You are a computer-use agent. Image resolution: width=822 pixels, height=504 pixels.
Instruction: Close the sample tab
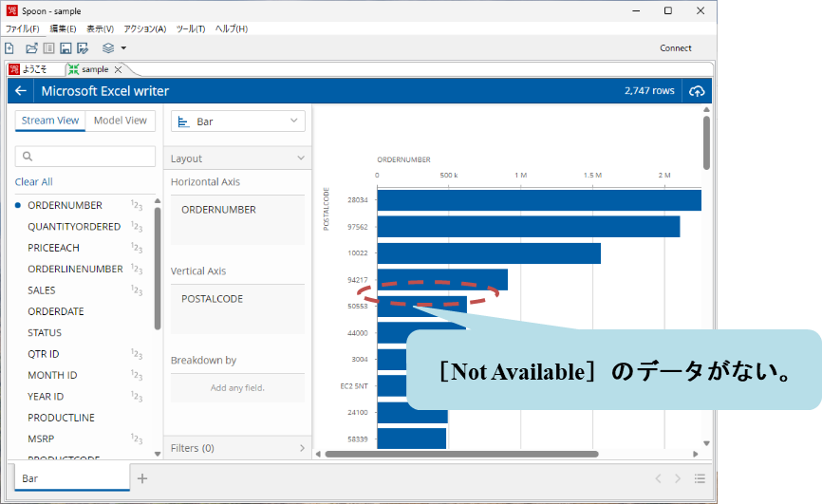coord(118,69)
